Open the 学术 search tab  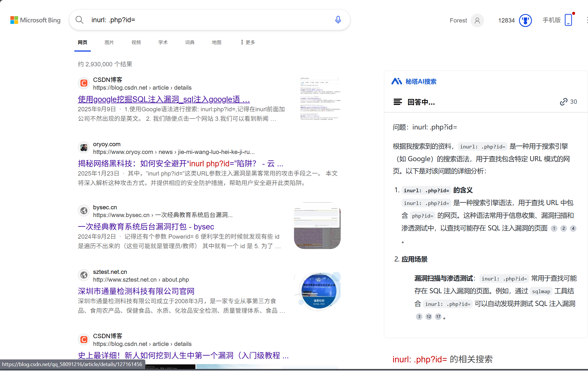tap(163, 42)
